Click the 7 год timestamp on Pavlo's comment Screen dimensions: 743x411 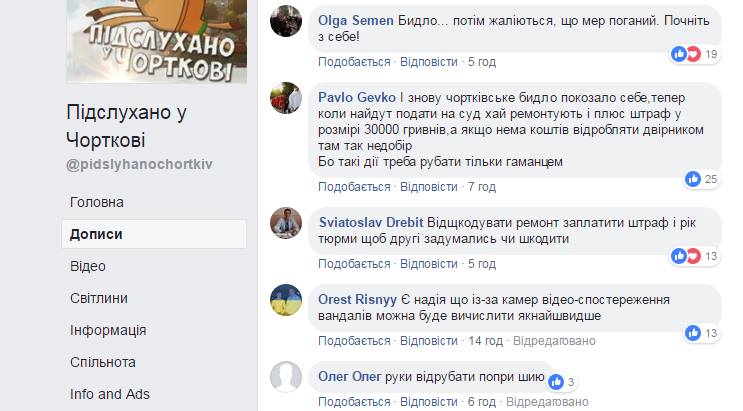(482, 187)
